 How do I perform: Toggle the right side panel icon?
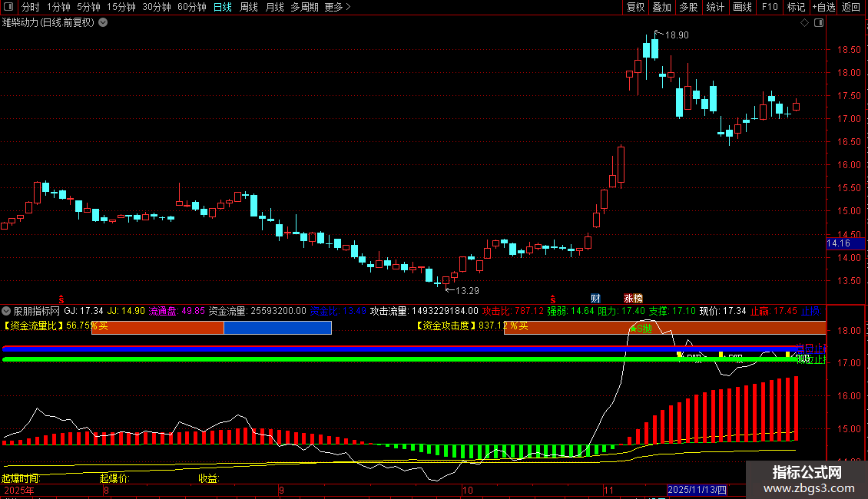click(819, 23)
